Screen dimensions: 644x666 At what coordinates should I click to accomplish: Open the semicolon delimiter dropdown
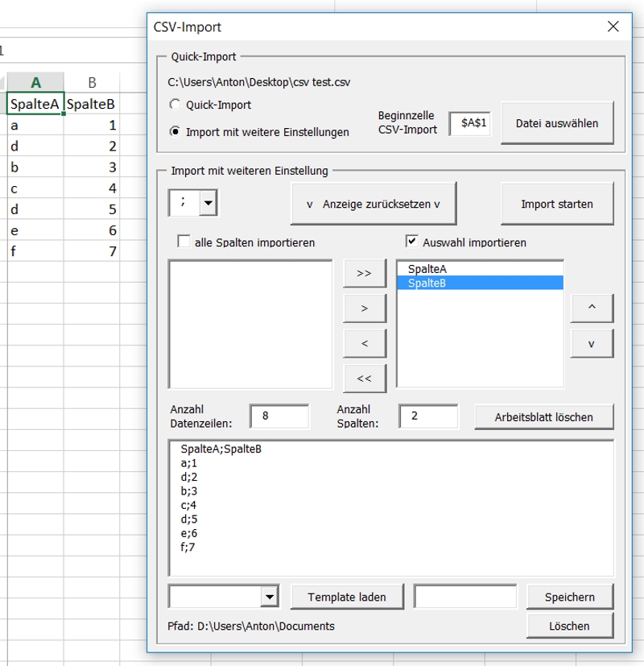click(208, 204)
